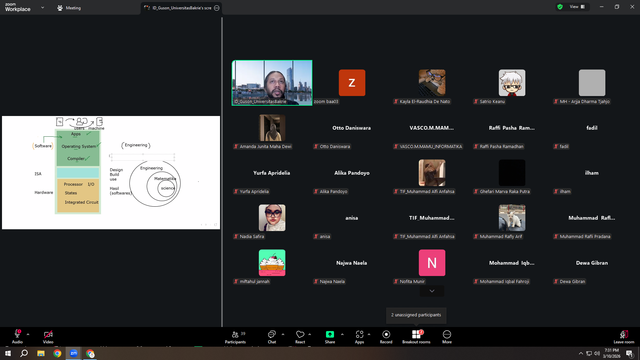This screenshot has height=360, width=640.
Task: Expand chat options caret
Action: pyautogui.click(x=283, y=334)
